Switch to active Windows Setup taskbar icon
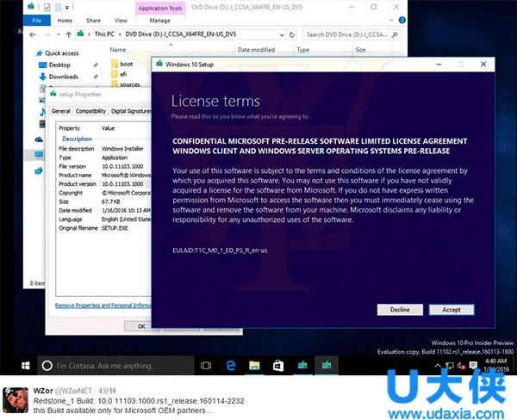517x420 pixels. click(327, 365)
